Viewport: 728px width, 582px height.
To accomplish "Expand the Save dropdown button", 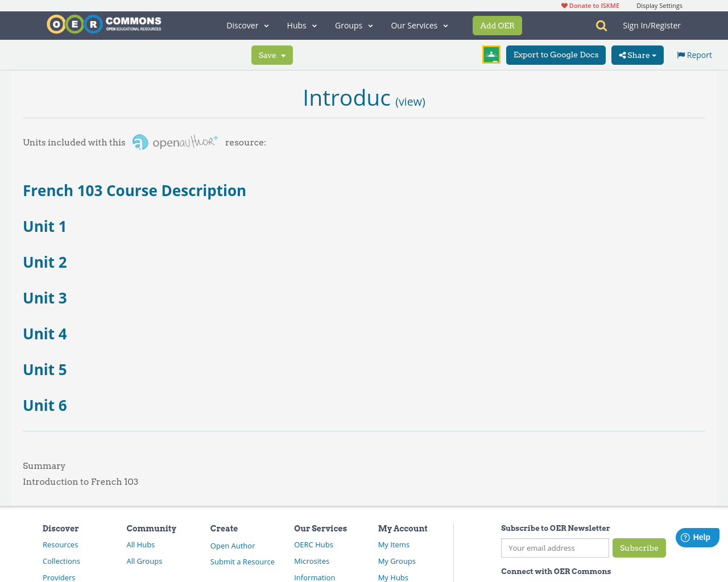I will [272, 55].
